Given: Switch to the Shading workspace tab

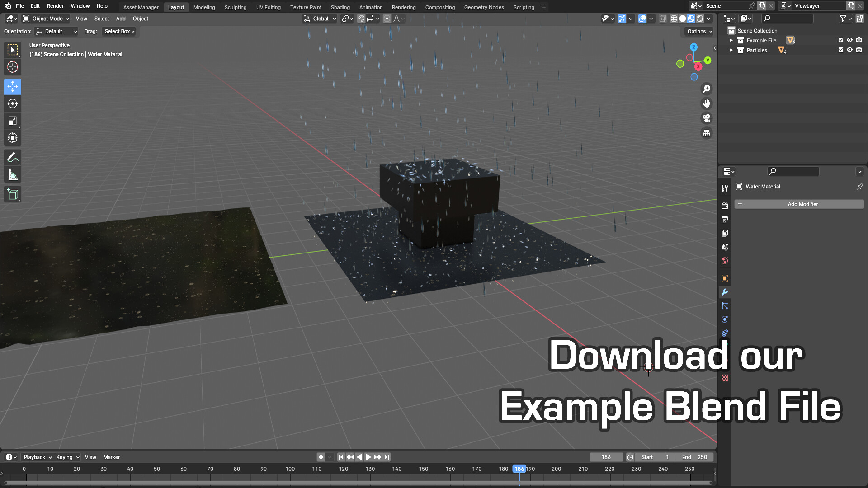Looking at the screenshot, I should tap(340, 7).
